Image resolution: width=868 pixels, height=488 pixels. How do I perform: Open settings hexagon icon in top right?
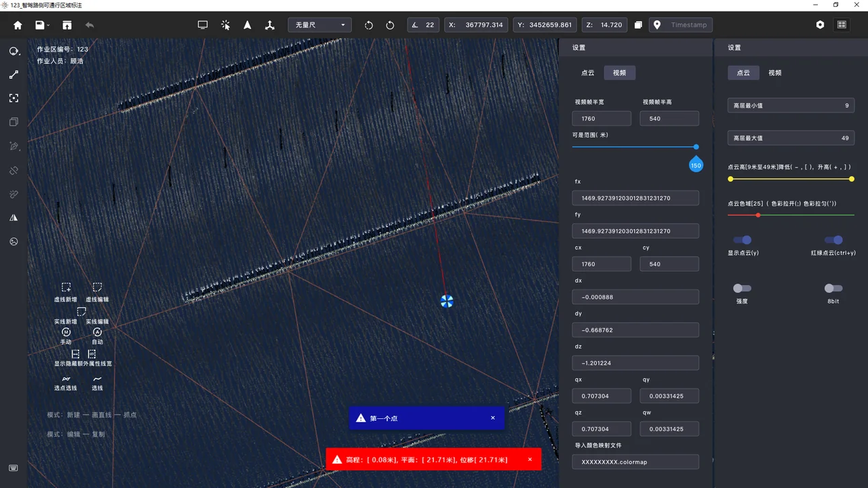[x=820, y=25]
